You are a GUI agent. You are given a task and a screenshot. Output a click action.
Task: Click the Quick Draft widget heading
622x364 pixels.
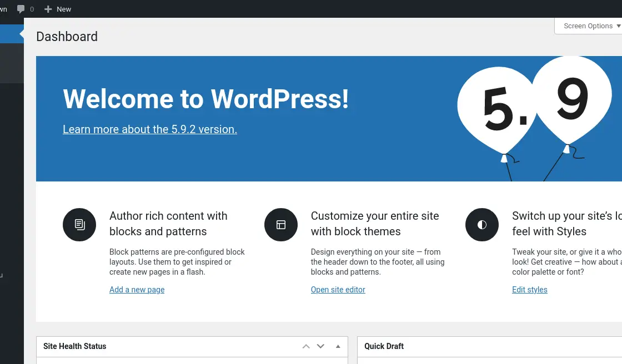[384, 346]
